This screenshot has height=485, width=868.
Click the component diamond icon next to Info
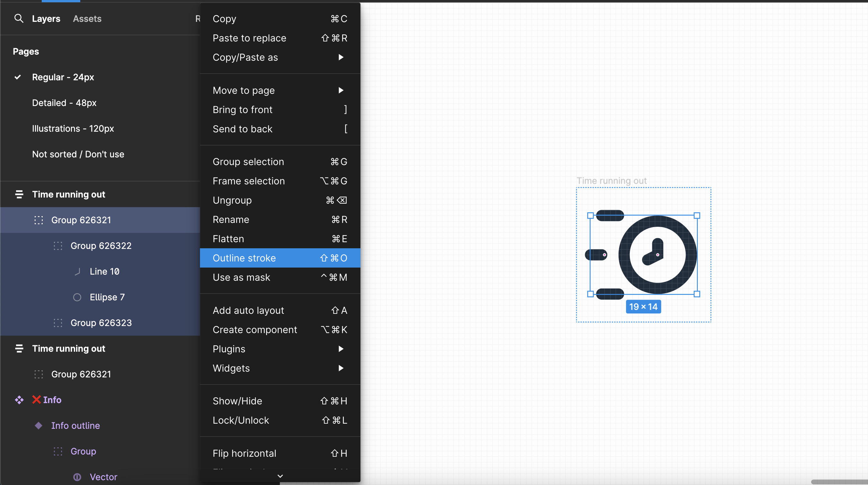coord(19,400)
